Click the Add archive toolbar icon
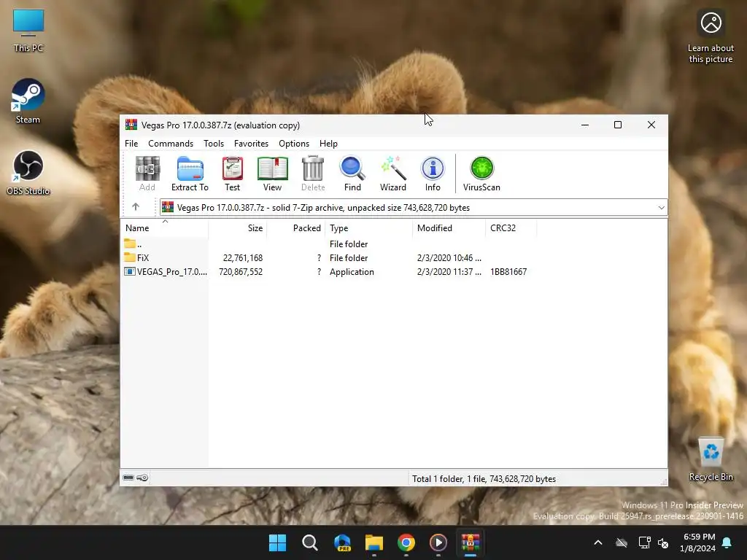The width and height of the screenshot is (747, 560). [147, 174]
